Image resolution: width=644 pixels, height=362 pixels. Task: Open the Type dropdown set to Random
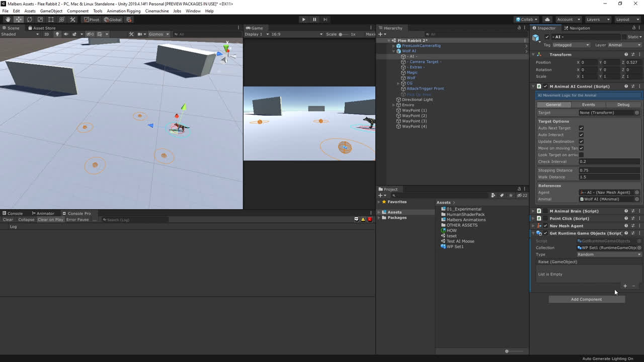click(609, 254)
